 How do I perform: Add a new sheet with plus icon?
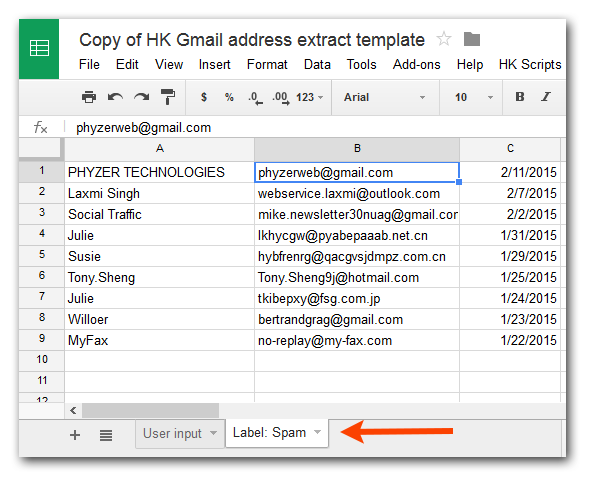tap(75, 435)
